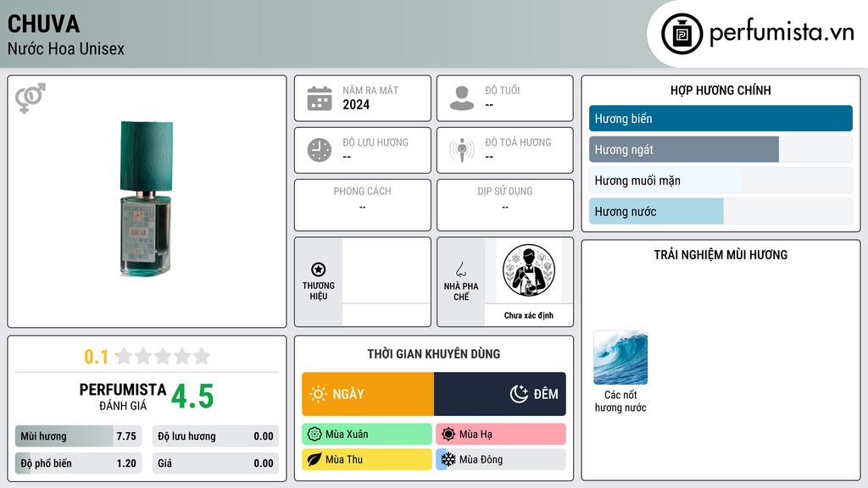Click the ĐỘ TOẢ HƯƠNG label
The image size is (868, 488).
[x=518, y=142]
